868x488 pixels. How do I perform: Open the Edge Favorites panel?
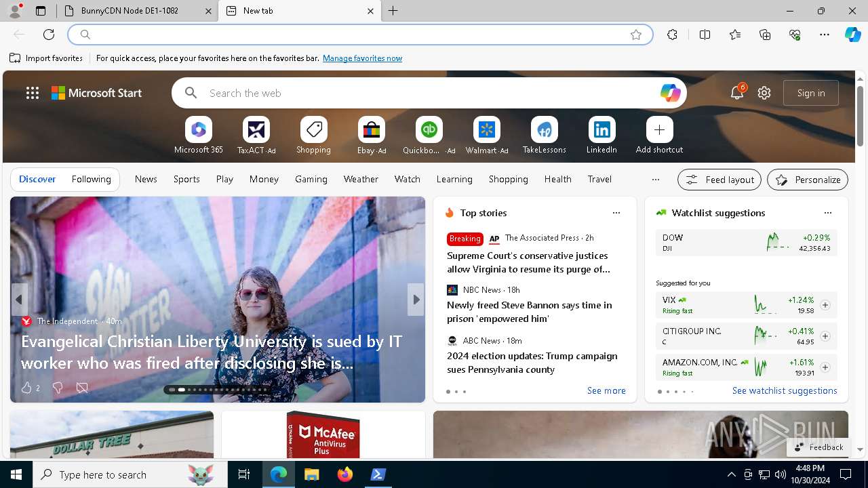(735, 35)
